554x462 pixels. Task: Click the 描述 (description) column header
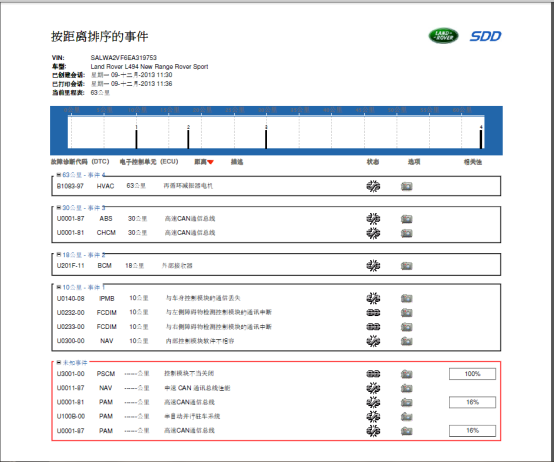(237, 162)
